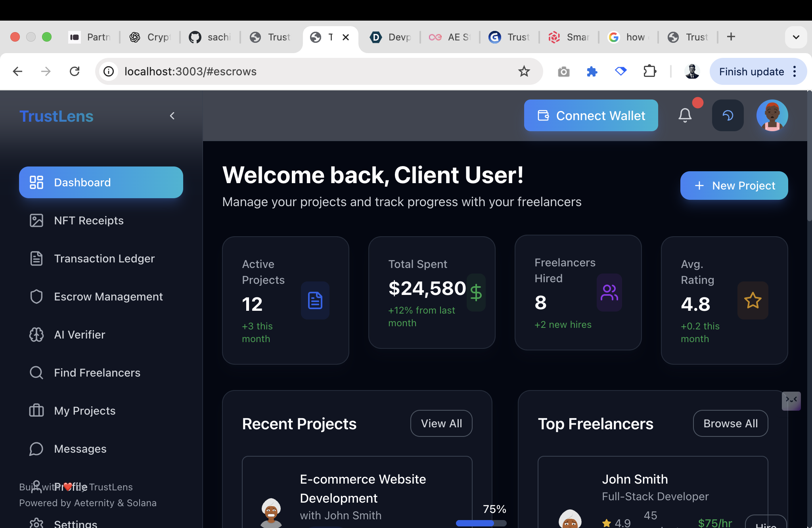812x528 pixels.
Task: Click the Avg. Rating star icon
Action: [x=753, y=300]
